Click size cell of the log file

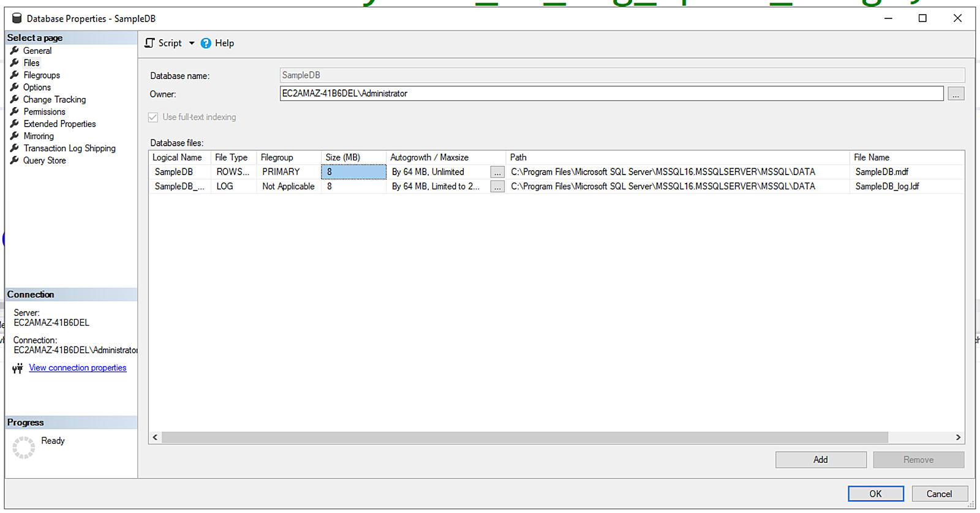(353, 187)
